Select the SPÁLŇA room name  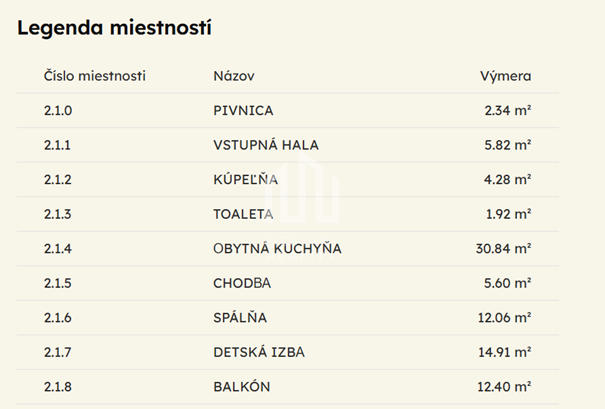coord(242,317)
